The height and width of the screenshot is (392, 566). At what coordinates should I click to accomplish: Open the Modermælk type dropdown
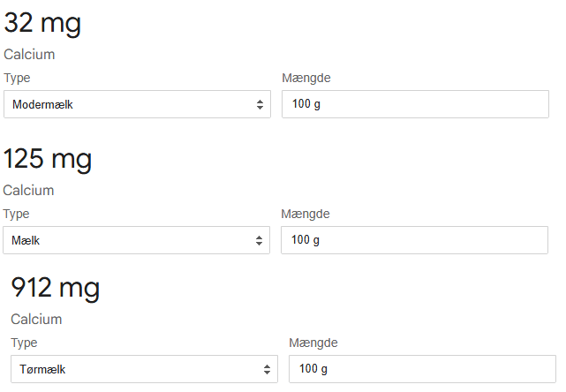point(137,104)
